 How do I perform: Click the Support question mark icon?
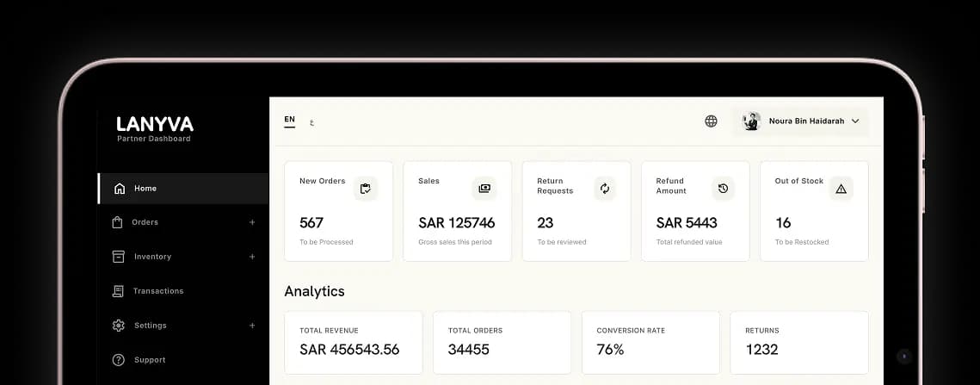point(118,360)
